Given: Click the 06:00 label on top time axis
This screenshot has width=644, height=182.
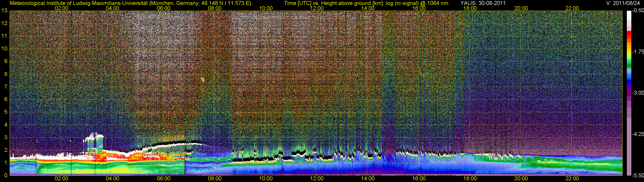Looking at the screenshot, I should pyautogui.click(x=164, y=8).
